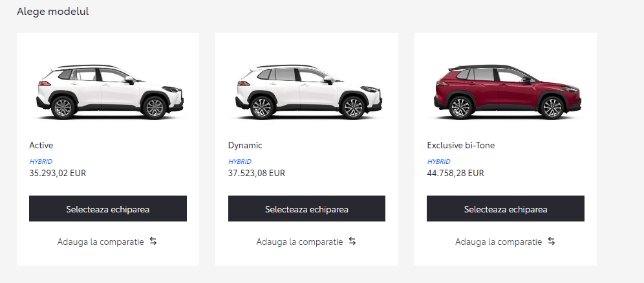Click compare arrows icon under Active model
This screenshot has height=283, width=644.
(x=153, y=242)
